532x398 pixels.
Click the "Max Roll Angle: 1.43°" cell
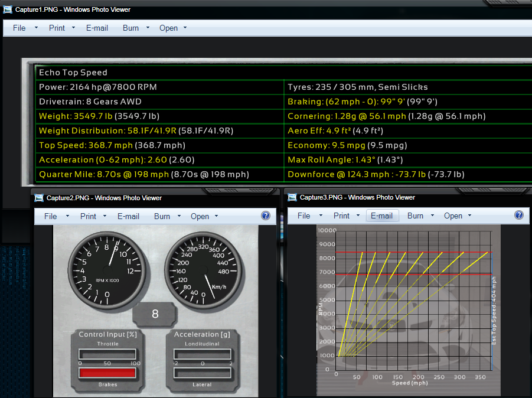[x=408, y=160]
